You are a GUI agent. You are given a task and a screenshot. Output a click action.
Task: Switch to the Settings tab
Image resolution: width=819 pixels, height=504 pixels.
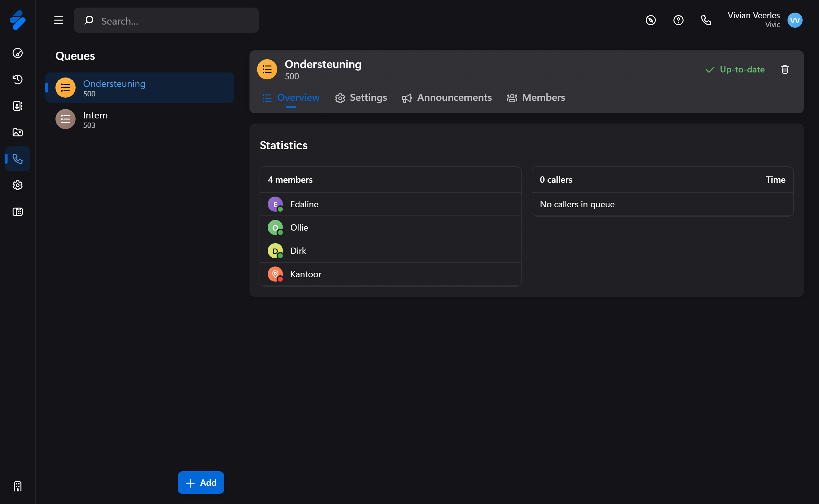click(361, 98)
